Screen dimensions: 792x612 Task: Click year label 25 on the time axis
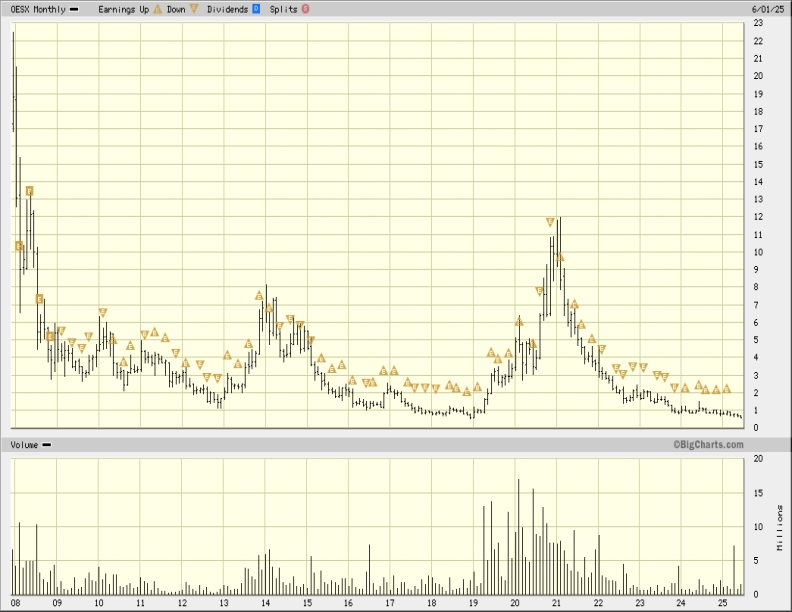(x=722, y=603)
